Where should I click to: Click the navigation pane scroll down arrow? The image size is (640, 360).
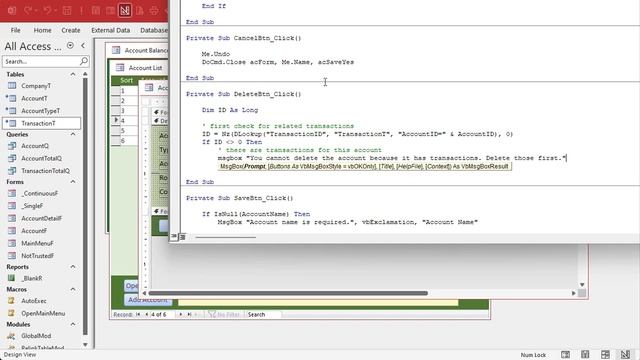(85, 344)
